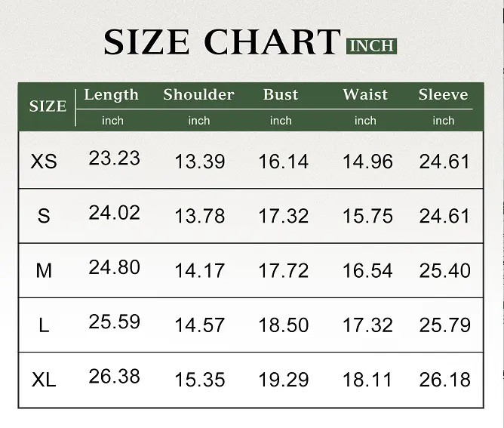Click the M size row label
504x428 pixels.
point(44,270)
